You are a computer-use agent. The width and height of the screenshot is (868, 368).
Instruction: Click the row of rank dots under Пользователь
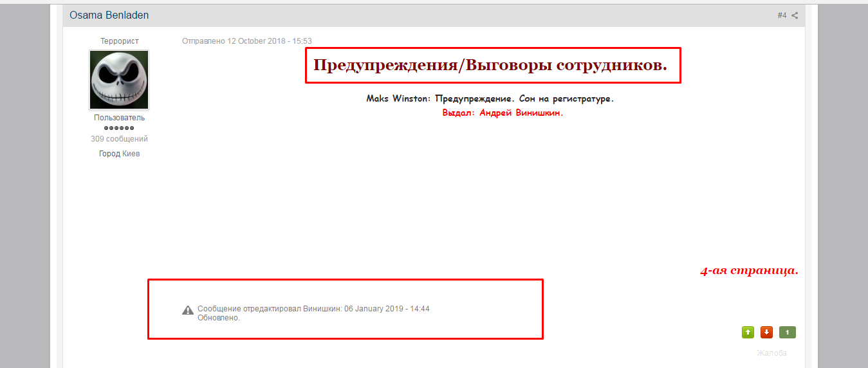[119, 128]
